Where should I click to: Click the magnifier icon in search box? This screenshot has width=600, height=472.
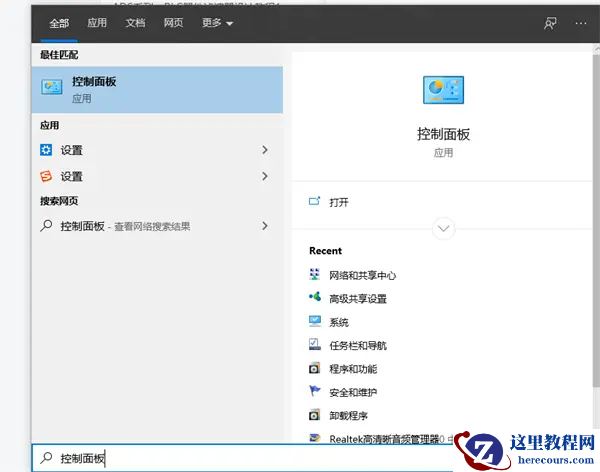[x=46, y=457]
